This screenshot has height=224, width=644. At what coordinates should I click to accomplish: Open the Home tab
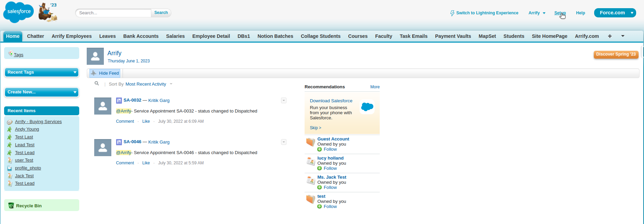coord(13,36)
